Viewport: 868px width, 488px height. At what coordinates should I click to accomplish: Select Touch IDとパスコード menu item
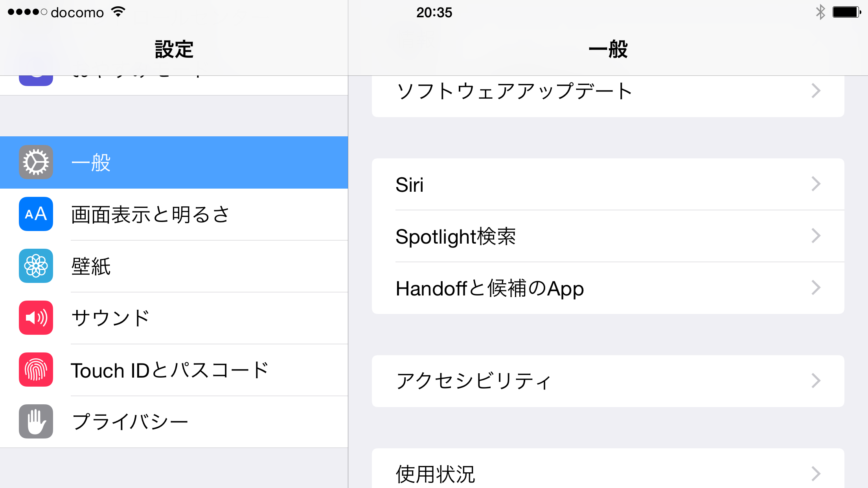pos(169,370)
